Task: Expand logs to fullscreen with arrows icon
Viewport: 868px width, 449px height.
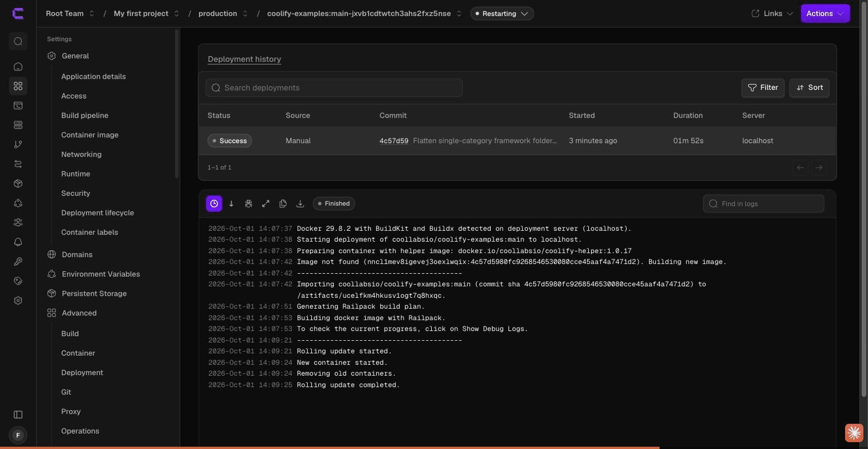Action: (x=265, y=204)
